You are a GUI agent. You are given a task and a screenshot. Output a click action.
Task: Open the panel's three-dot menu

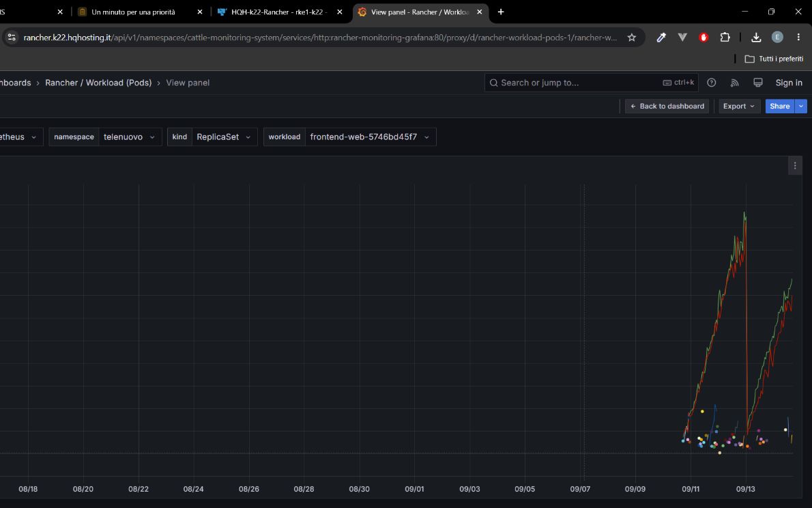pyautogui.click(x=795, y=166)
